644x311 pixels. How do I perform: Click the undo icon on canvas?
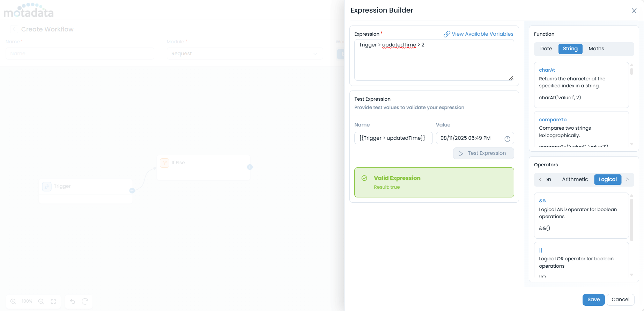click(73, 301)
